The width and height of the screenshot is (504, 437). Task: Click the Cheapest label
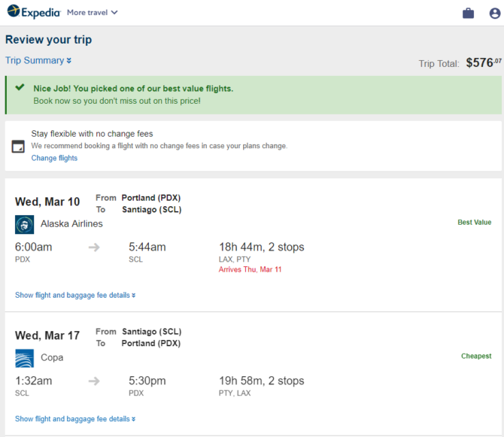tap(476, 356)
